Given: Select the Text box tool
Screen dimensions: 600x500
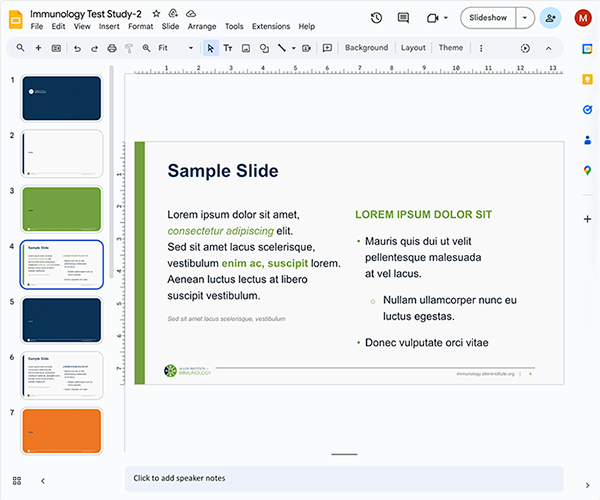Looking at the screenshot, I should (228, 48).
